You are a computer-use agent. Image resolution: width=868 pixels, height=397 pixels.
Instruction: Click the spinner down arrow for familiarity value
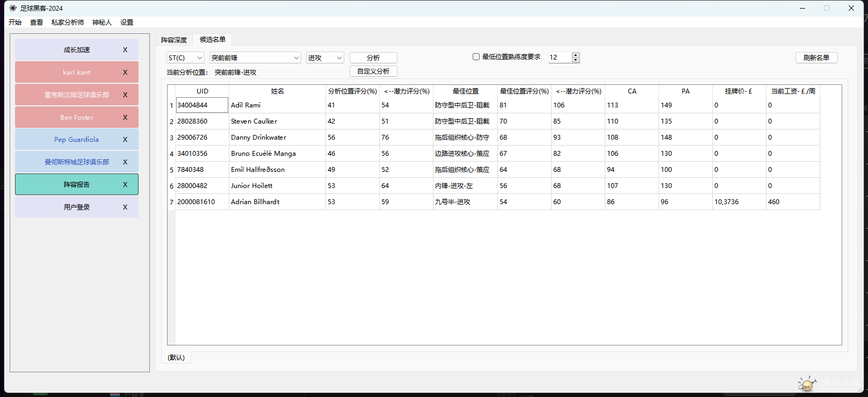pos(576,60)
